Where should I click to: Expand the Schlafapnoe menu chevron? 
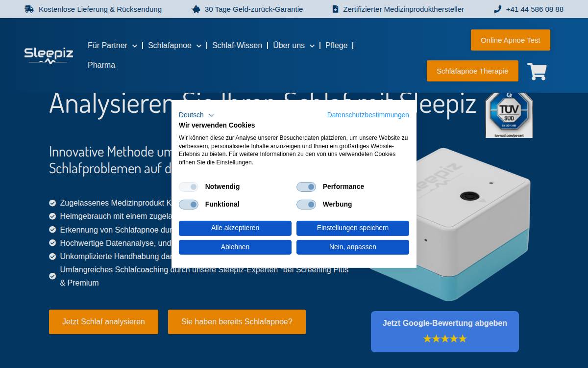coord(198,46)
